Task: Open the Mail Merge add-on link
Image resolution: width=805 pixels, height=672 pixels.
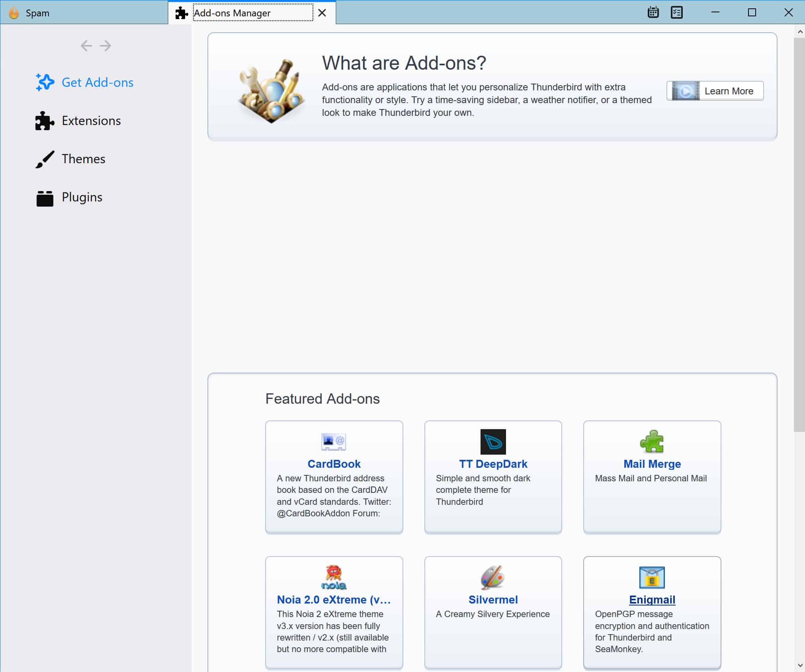Action: tap(652, 464)
